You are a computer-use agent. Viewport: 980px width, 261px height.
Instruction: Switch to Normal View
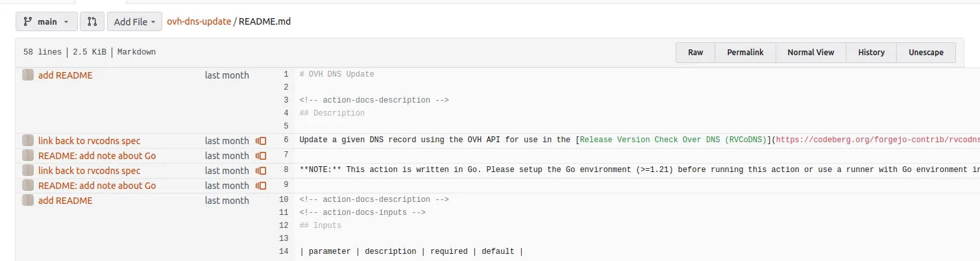click(x=811, y=53)
